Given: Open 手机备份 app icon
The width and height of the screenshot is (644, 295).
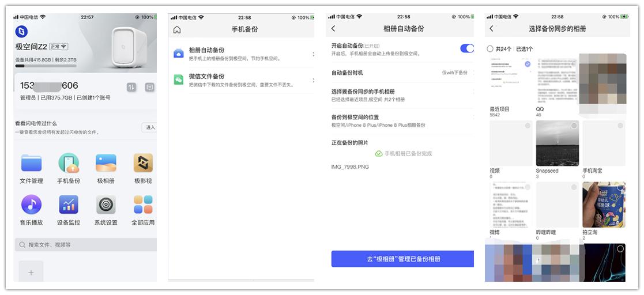Looking at the screenshot, I should [x=69, y=164].
